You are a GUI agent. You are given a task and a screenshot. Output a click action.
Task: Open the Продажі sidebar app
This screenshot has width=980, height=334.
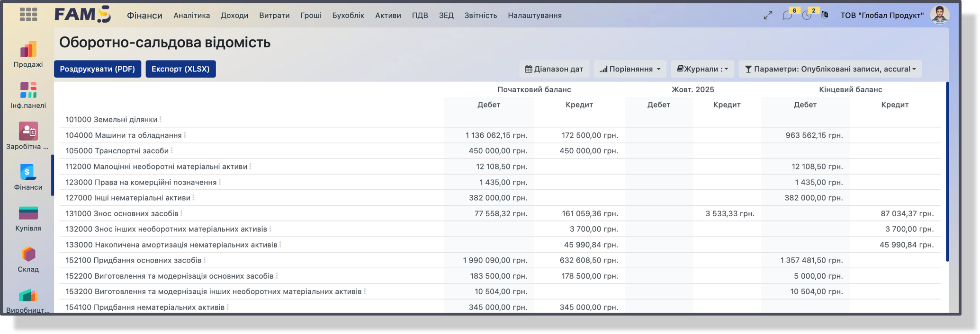click(x=28, y=55)
